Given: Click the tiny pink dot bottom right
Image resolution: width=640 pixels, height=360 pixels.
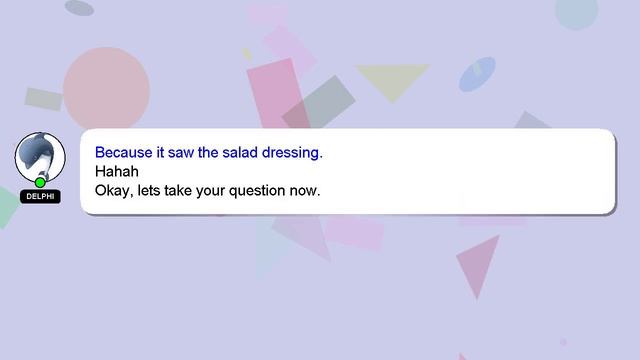Looking at the screenshot, I should (x=563, y=342).
